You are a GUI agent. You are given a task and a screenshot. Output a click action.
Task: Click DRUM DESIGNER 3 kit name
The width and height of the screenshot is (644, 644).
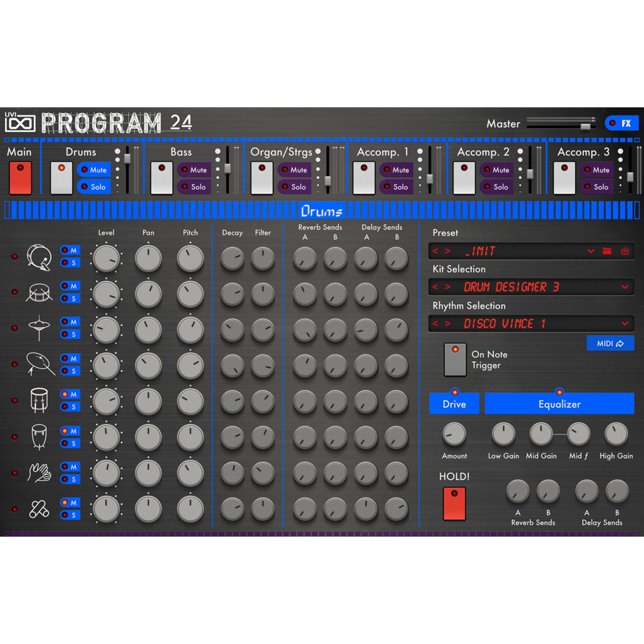511,287
